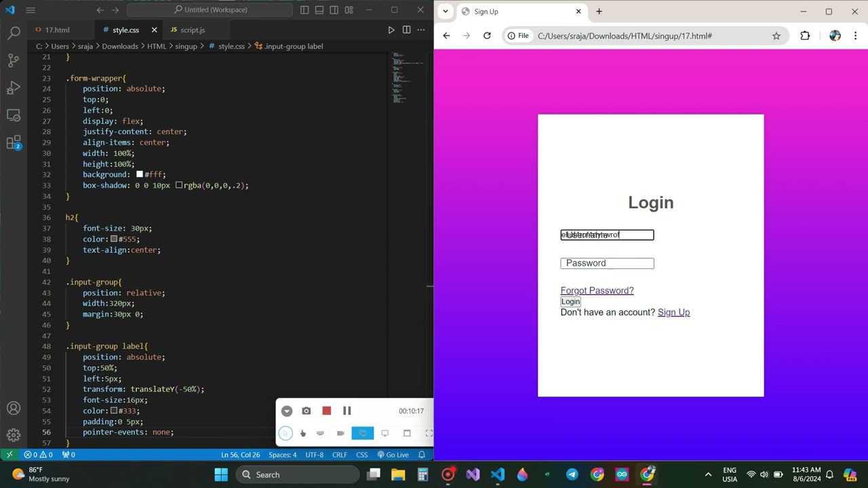Open remote window button in status bar
This screenshot has height=488, width=868.
[9, 455]
